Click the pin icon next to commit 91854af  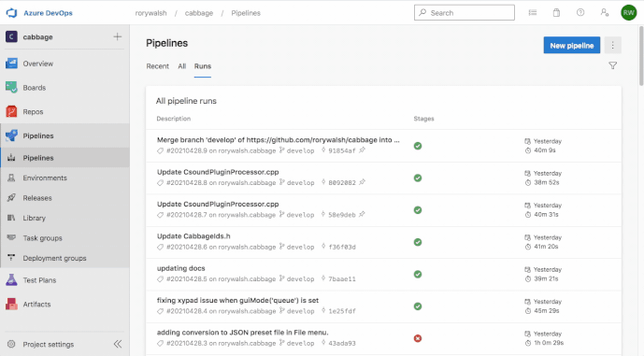362,150
